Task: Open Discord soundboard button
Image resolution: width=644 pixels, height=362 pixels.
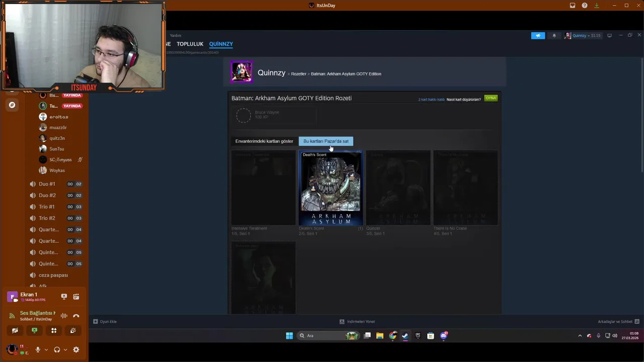Action: pos(73,330)
